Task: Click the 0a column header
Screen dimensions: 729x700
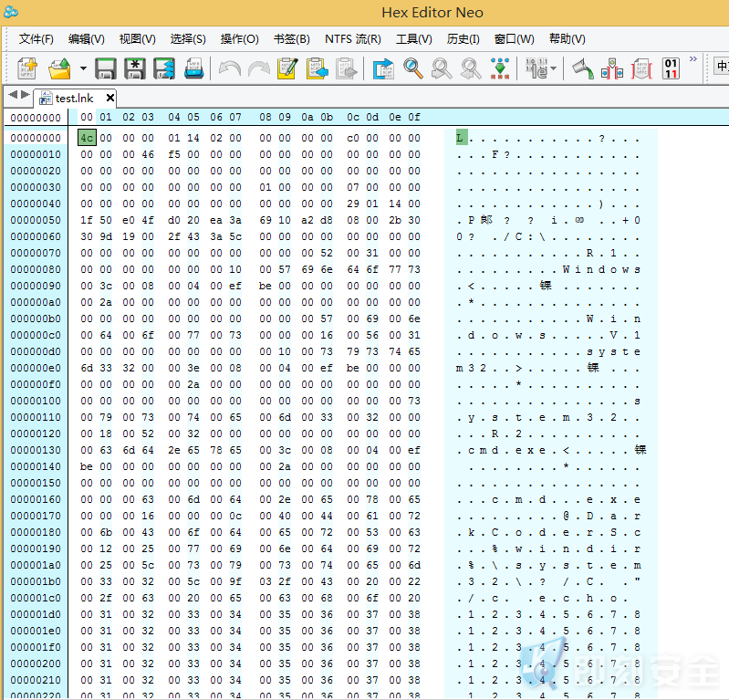Action: [x=307, y=117]
